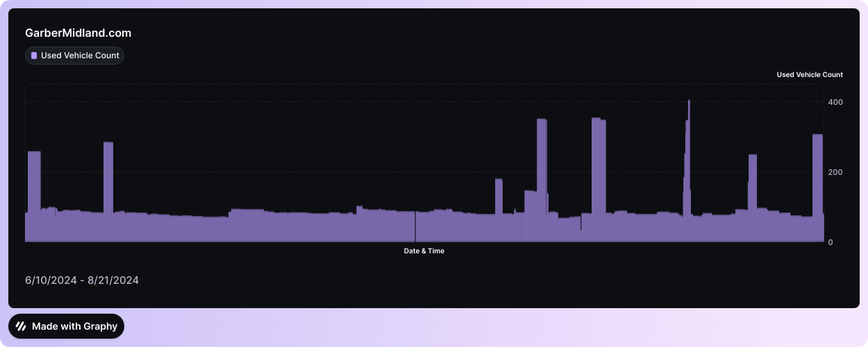Select the 6/10/2024 - 8/21/2024 date range text

82,280
